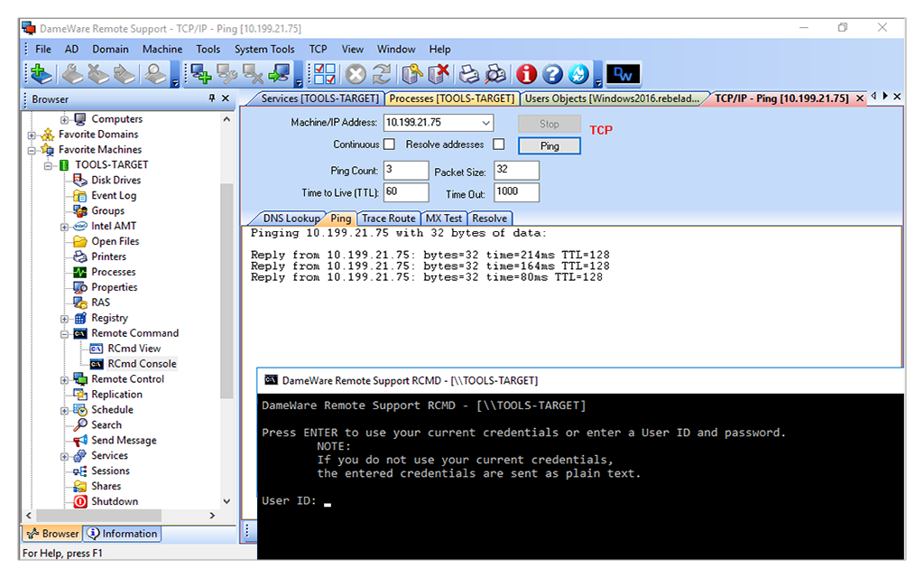This screenshot has width=924, height=578.
Task: Expand the Registry tree node
Action: pos(64,319)
